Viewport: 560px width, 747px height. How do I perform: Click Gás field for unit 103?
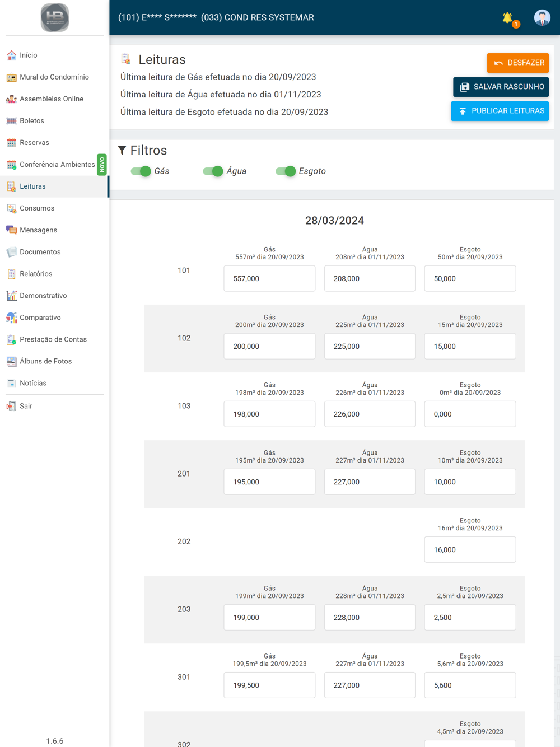[x=269, y=414]
